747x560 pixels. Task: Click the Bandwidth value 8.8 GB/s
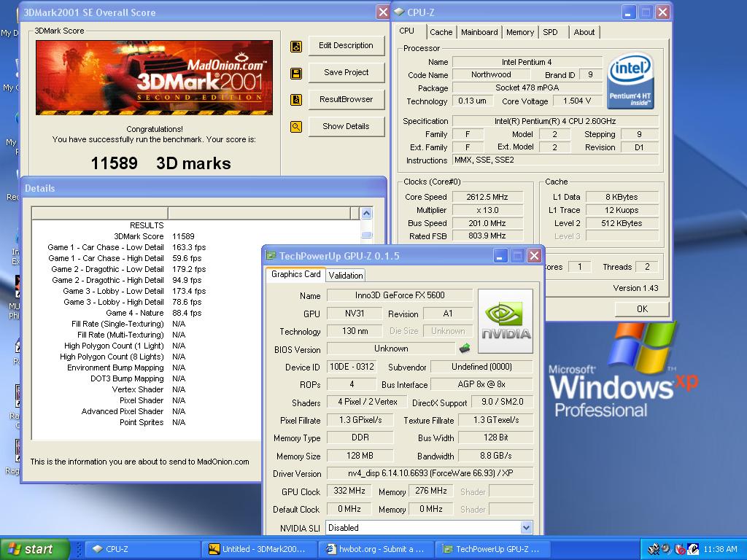coord(495,456)
